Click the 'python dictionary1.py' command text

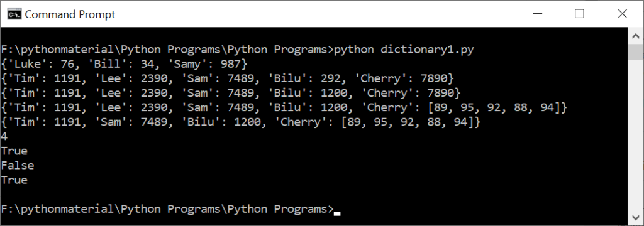pyautogui.click(x=404, y=50)
